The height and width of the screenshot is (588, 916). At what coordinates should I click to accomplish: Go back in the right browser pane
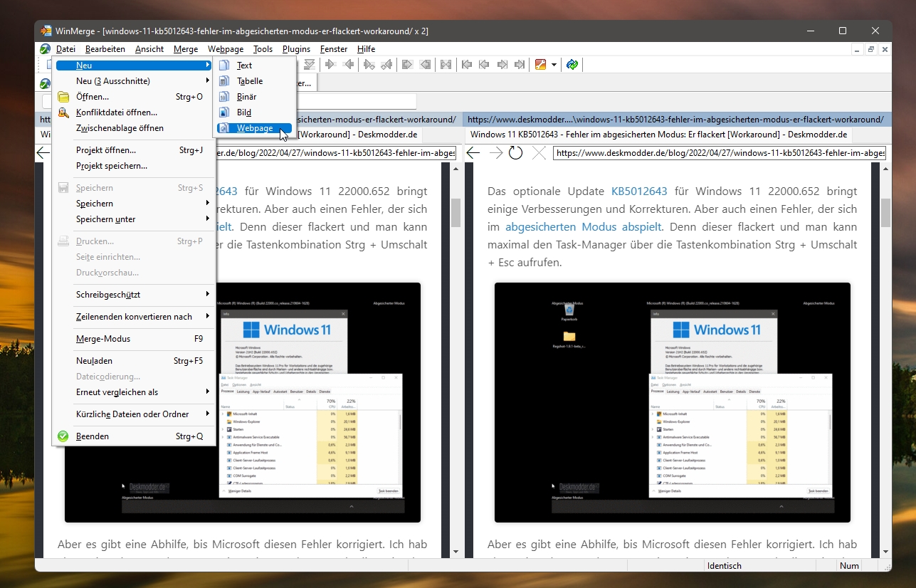pyautogui.click(x=473, y=153)
